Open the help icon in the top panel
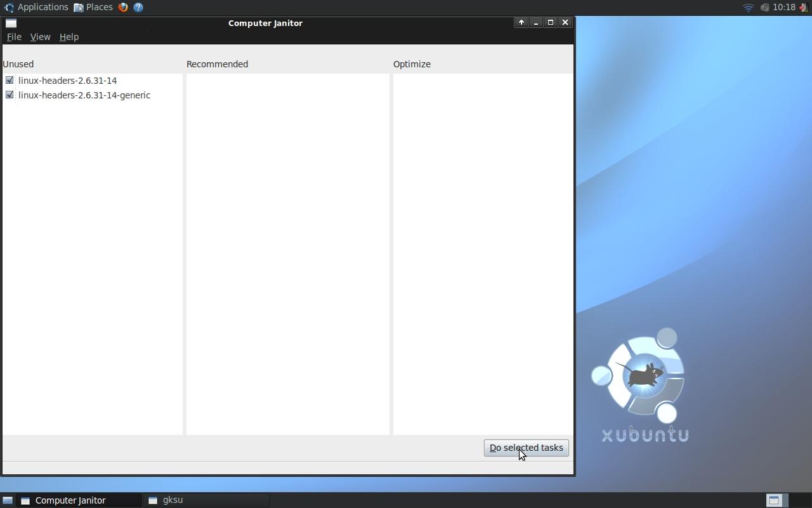812x508 pixels. click(138, 8)
